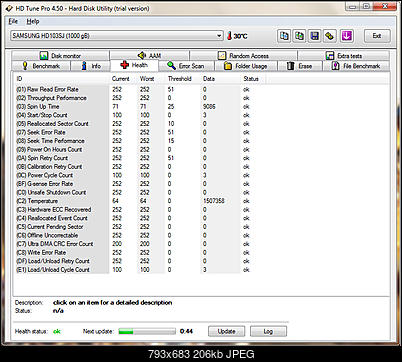Screen dimensions: 402x362
Task: Open the File menu
Action: point(13,21)
